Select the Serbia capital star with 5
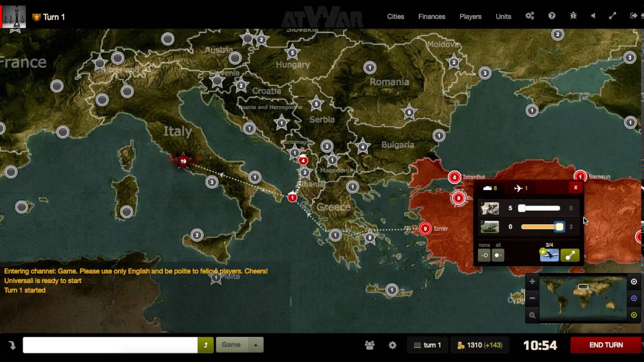This screenshot has width=644, height=362. 316,105
